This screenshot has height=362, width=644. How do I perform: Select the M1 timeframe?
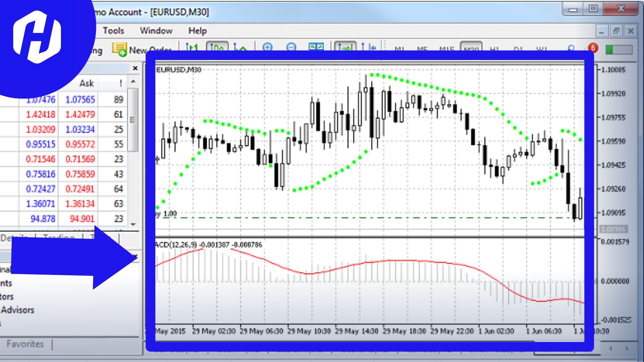click(x=399, y=49)
